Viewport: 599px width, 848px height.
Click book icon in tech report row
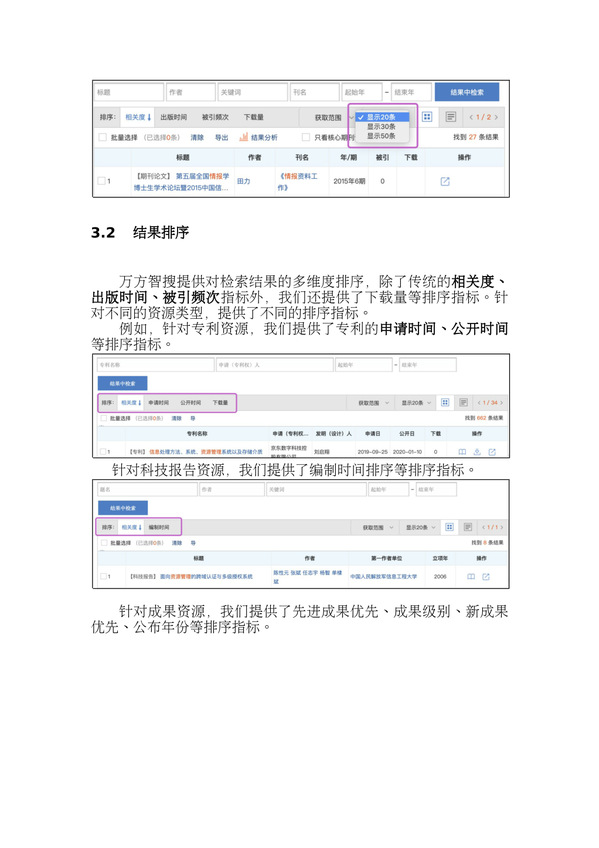[x=471, y=577]
